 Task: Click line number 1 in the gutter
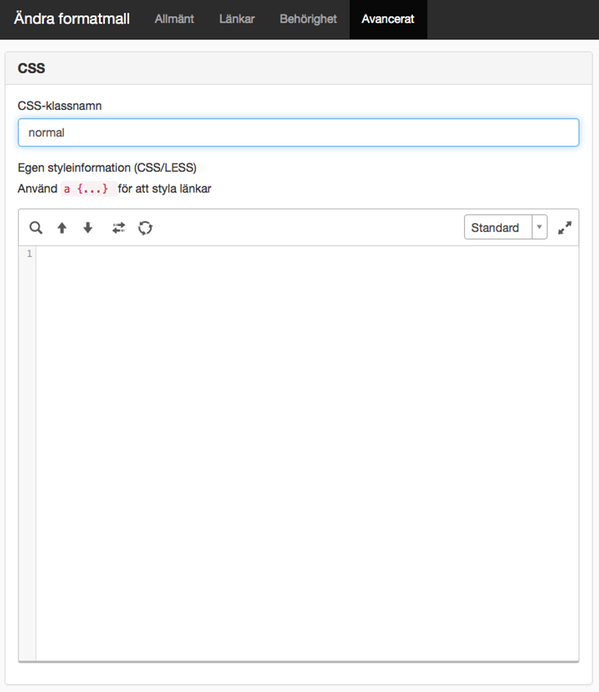coord(29,254)
